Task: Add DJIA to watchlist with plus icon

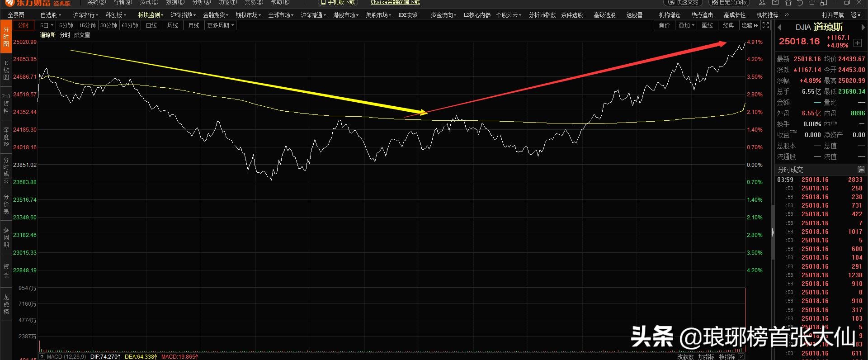Action: click(858, 43)
